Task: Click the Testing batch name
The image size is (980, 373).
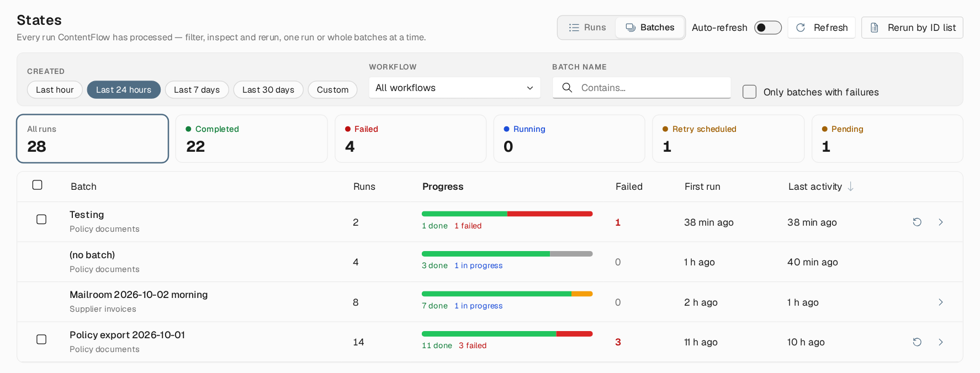Action: click(x=87, y=215)
